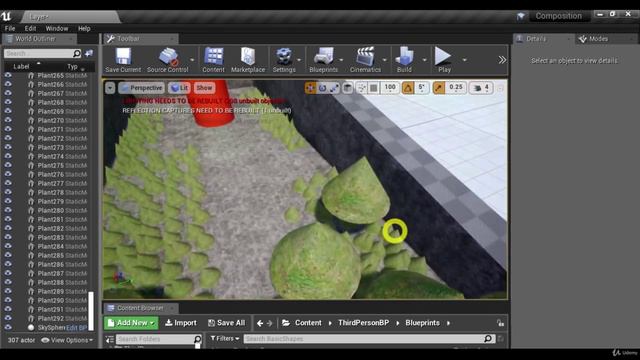Toggle visibility of Plant270

point(8,120)
